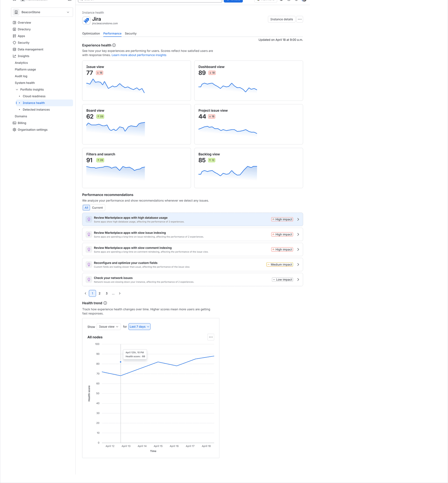The height and width of the screenshot is (483, 448).
Task: Click the lightbulb icon for custom fields recommendation
Action: point(89,265)
